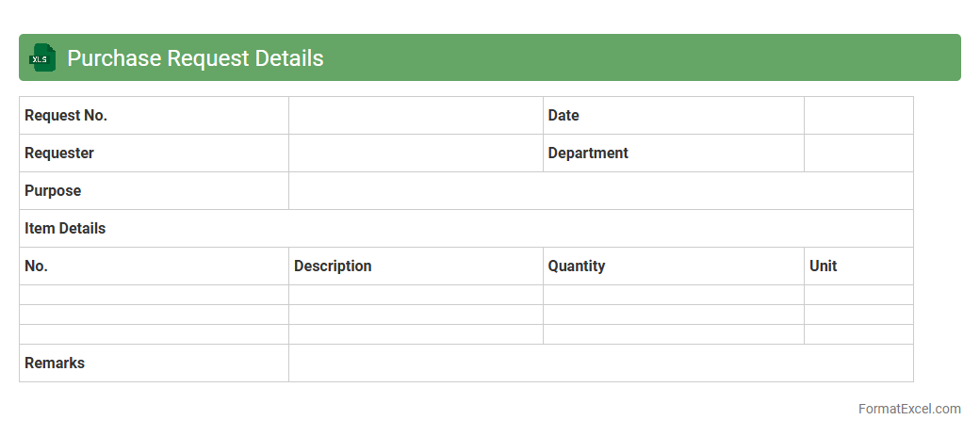Select the Quantity column header
The width and height of the screenshot is (980, 436).
(577, 266)
